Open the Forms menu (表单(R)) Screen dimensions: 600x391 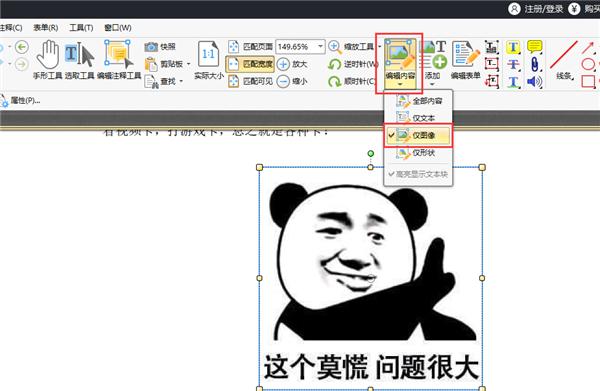point(46,28)
